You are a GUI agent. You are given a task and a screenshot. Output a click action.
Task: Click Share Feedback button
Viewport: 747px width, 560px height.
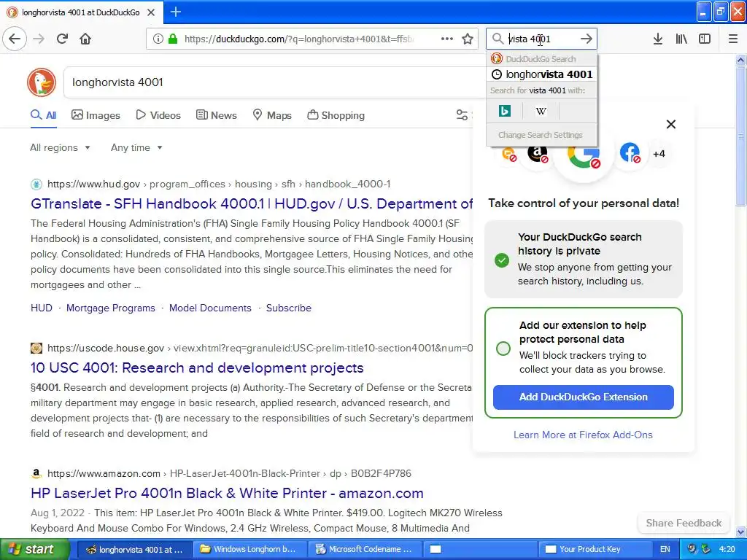(x=684, y=523)
